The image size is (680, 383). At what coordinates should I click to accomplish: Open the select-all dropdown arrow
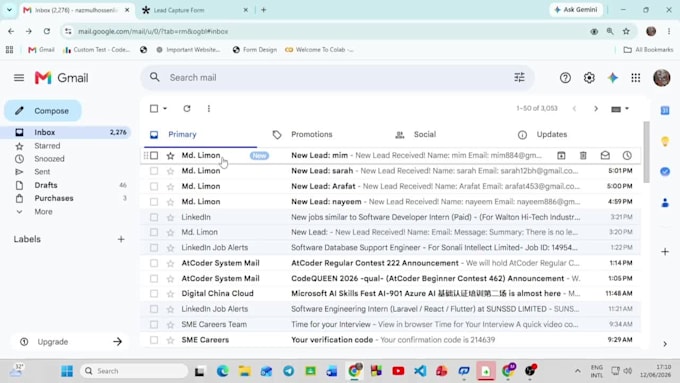[165, 108]
